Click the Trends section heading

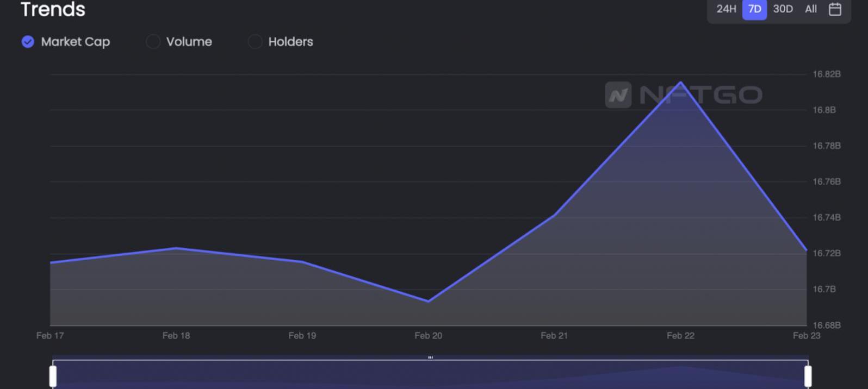53,9
